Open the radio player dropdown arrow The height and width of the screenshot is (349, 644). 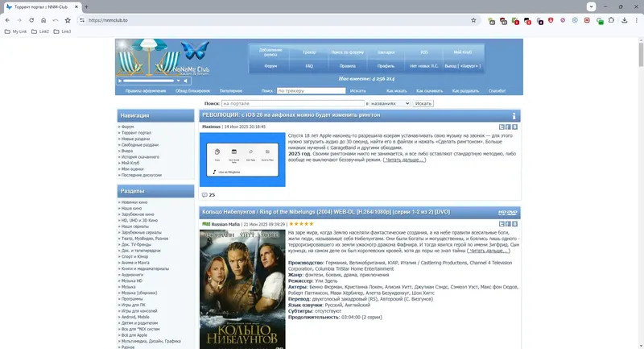(178, 81)
